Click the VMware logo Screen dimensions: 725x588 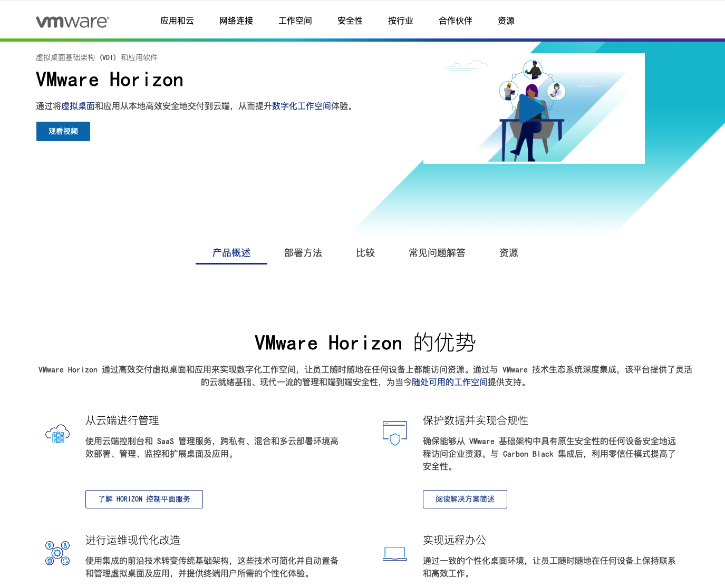click(x=73, y=22)
